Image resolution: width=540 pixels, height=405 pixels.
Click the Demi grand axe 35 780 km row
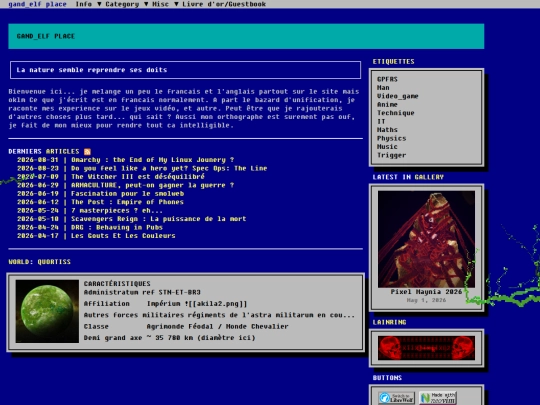(169, 338)
